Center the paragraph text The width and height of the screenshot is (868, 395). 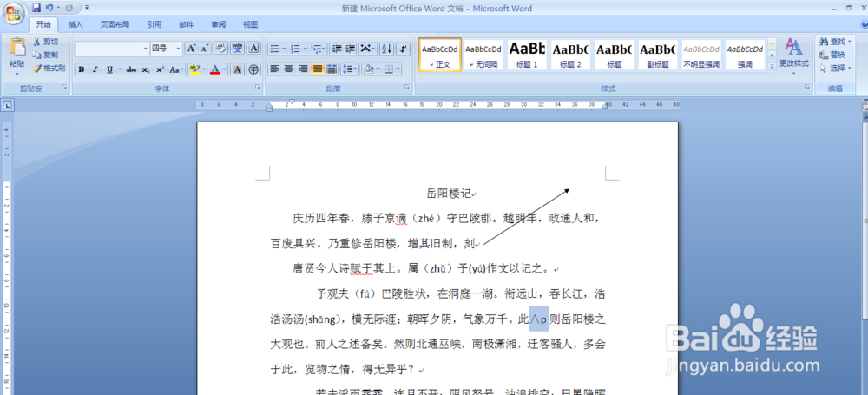(x=288, y=69)
